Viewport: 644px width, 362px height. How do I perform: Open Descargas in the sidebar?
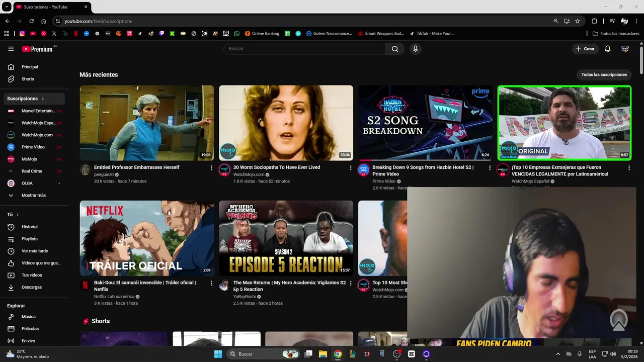point(34,287)
